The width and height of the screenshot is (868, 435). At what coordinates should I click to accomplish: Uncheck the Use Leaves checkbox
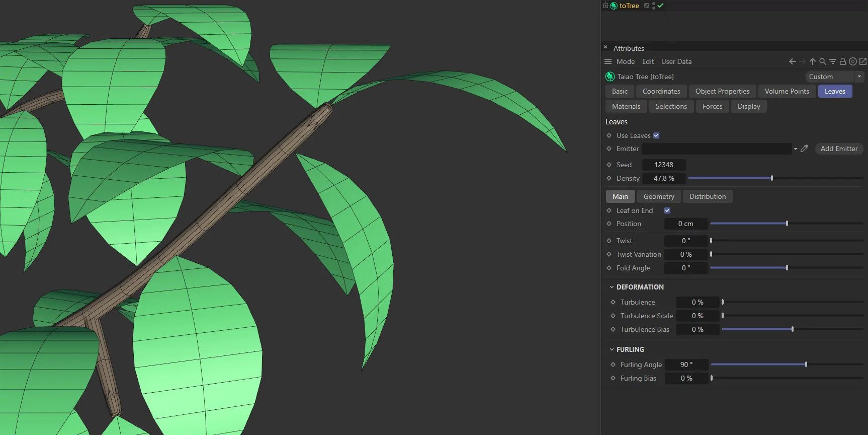tap(656, 135)
